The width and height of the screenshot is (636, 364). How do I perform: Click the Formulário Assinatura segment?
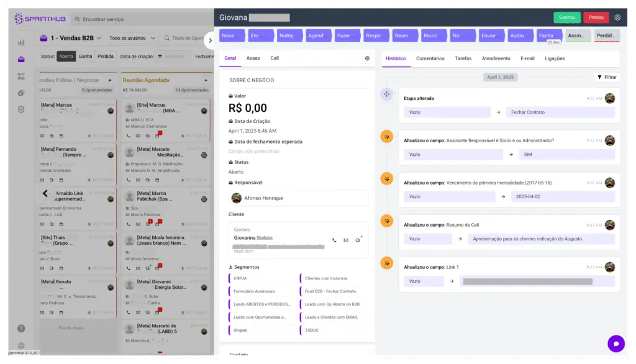254,291
